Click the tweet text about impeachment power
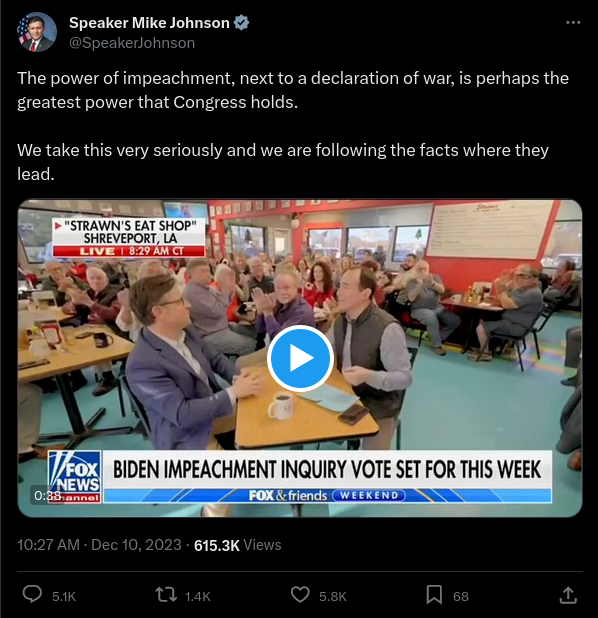This screenshot has width=598, height=618. coord(293,126)
